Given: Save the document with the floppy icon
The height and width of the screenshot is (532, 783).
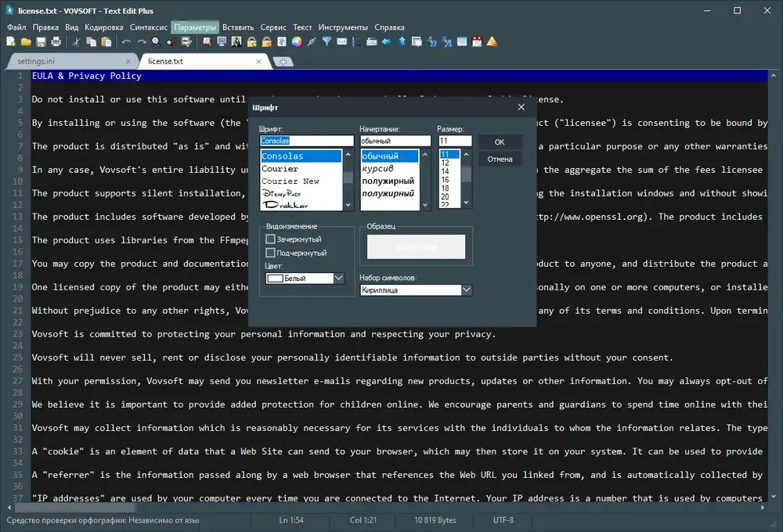Looking at the screenshot, I should click(x=41, y=42).
